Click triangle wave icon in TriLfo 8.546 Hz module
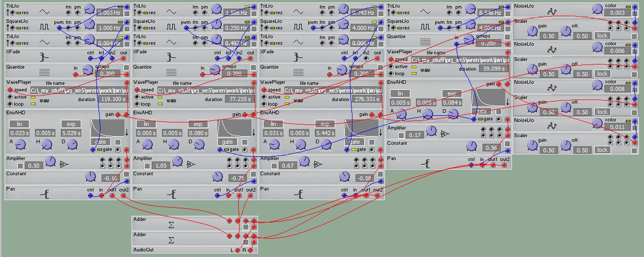Screen dimensions: 644x257 coord(426,11)
